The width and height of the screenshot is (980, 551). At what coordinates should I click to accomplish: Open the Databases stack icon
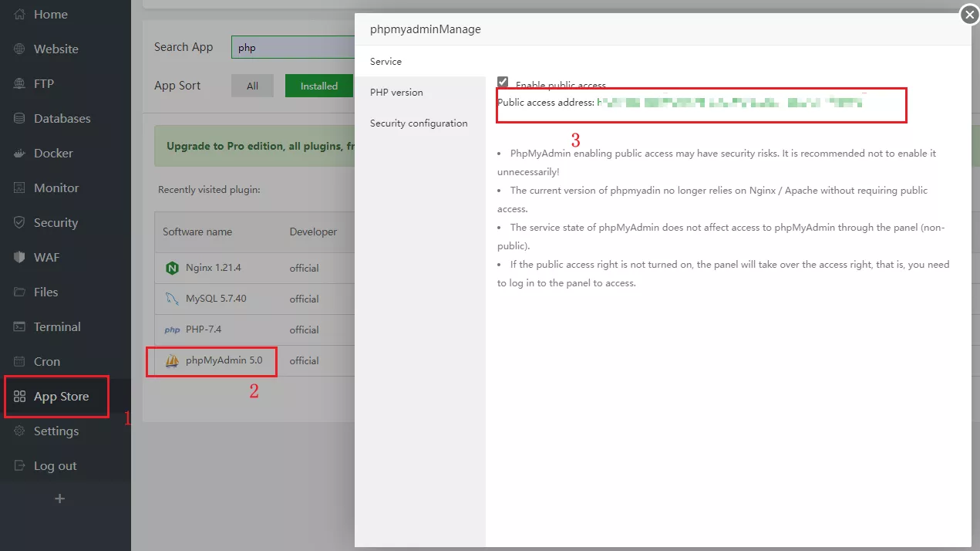(20, 119)
